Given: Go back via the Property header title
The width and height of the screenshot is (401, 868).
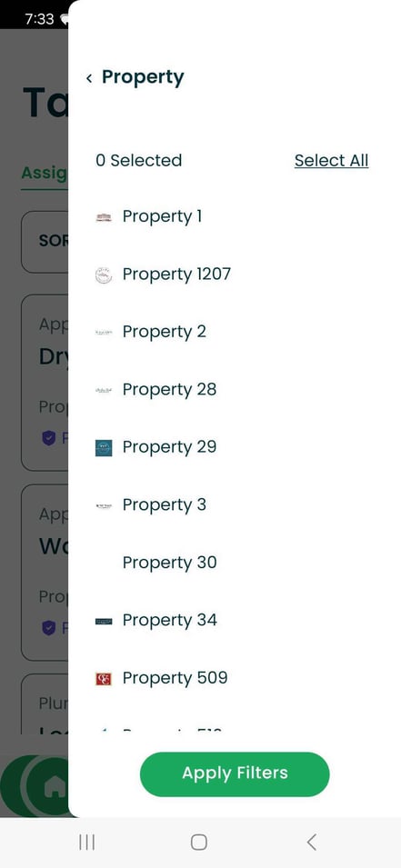Looking at the screenshot, I should [143, 77].
